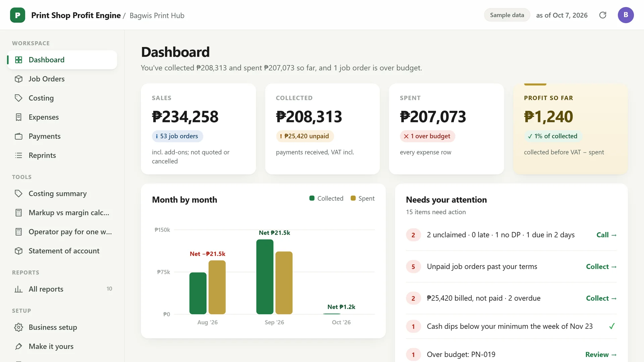Click the 'Net ₱1.2k' label for Oct
The height and width of the screenshot is (362, 644).
point(341,307)
